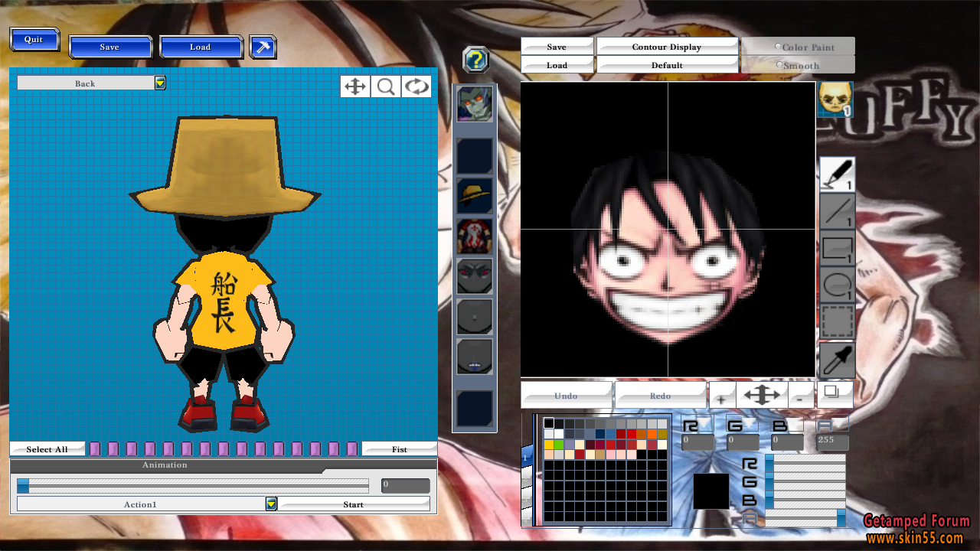Viewport: 980px width, 551px height.
Task: Toggle the first purple body part marker
Action: coord(95,449)
